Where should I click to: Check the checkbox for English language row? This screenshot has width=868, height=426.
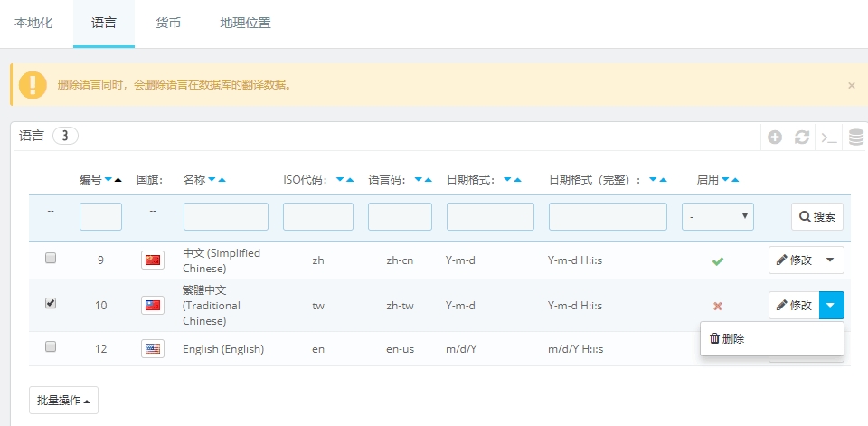51,346
